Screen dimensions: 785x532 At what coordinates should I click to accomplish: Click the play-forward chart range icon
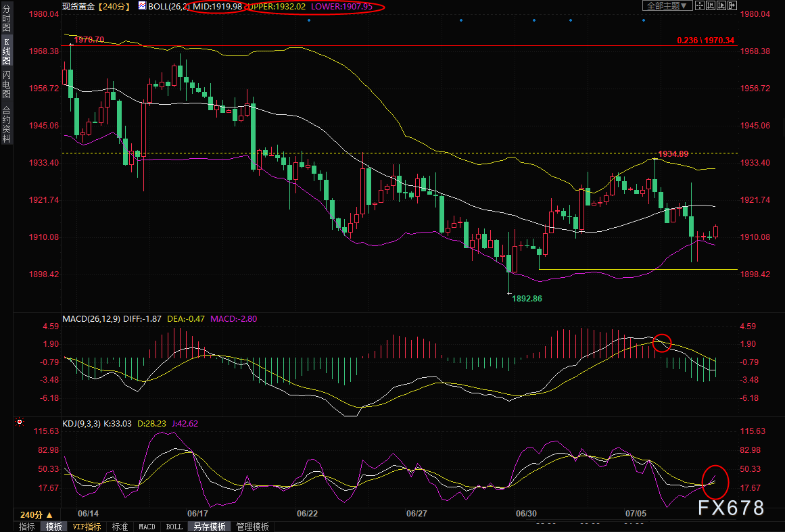tap(721, 5)
